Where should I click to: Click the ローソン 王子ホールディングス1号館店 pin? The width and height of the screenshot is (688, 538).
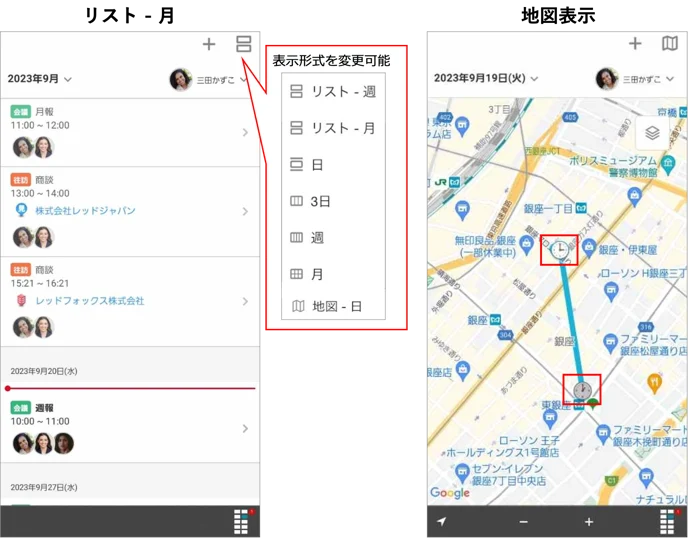550,419
